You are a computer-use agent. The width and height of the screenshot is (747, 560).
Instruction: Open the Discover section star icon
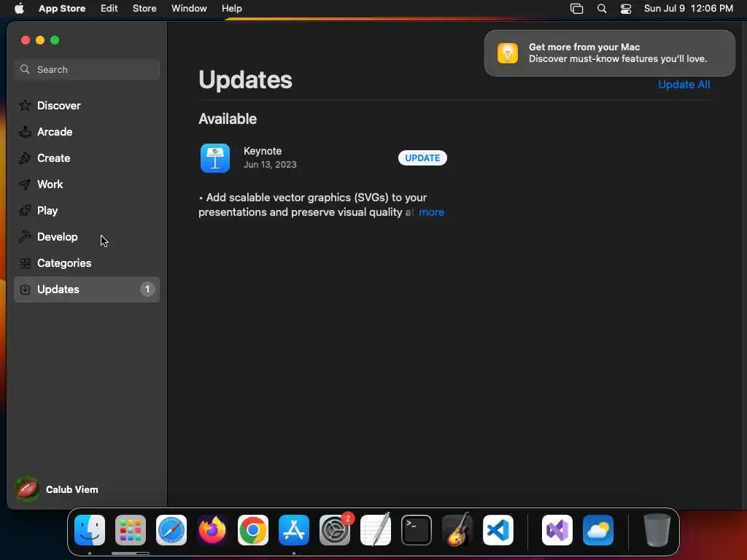pyautogui.click(x=25, y=105)
